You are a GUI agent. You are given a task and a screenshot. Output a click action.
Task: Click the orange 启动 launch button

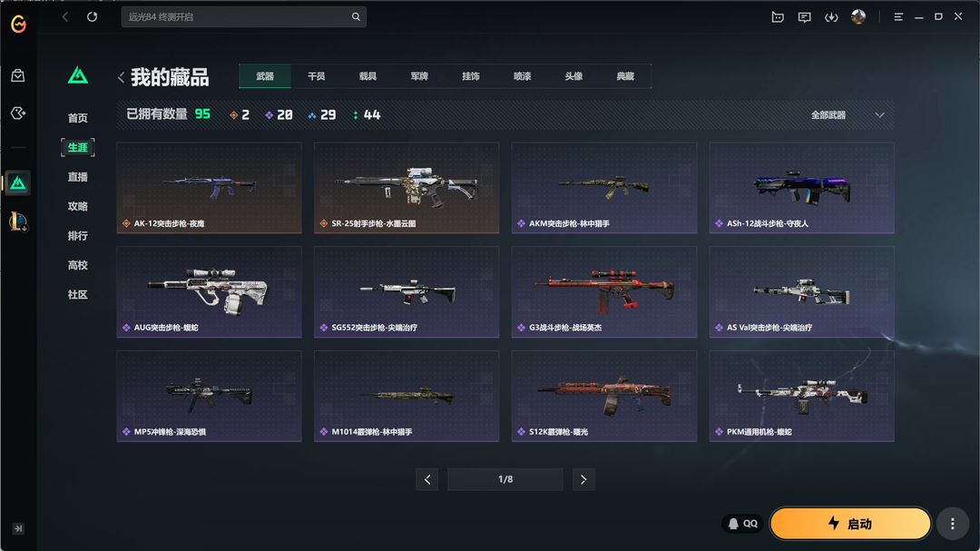[x=850, y=524]
